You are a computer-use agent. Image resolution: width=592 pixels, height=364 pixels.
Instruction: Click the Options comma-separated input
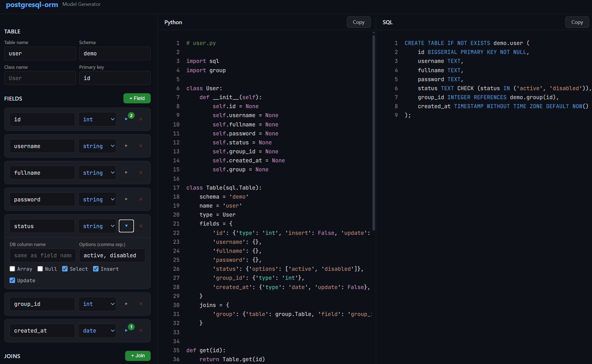(112, 255)
